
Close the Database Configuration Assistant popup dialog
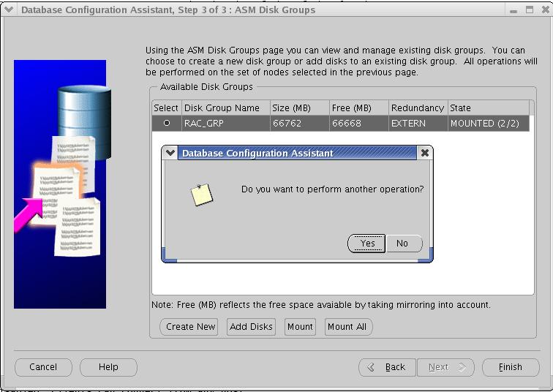pos(424,153)
